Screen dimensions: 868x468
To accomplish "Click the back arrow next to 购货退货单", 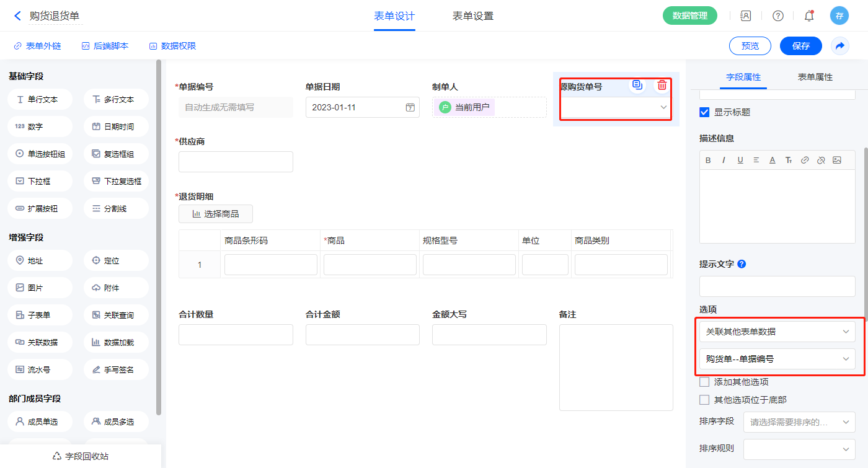I will (17, 16).
